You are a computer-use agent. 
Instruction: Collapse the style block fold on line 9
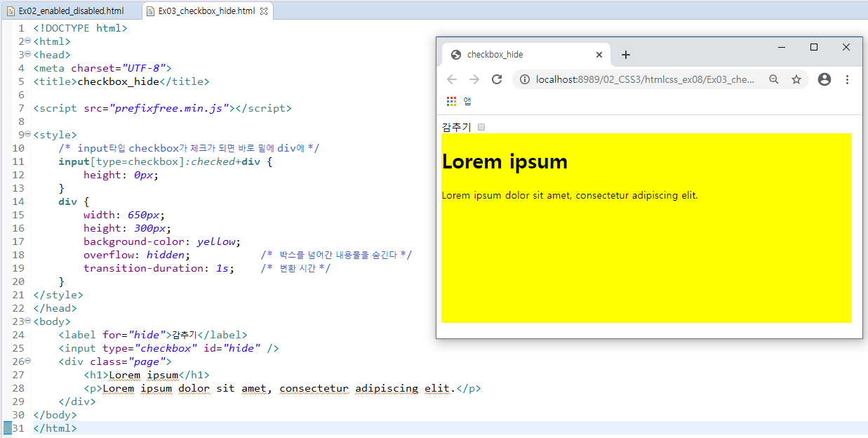pyautogui.click(x=27, y=135)
